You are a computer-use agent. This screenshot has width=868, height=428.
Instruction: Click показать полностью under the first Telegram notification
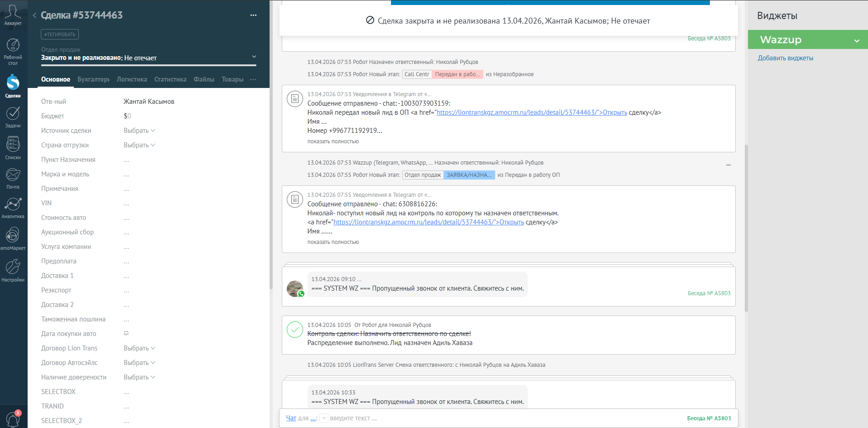coord(333,141)
